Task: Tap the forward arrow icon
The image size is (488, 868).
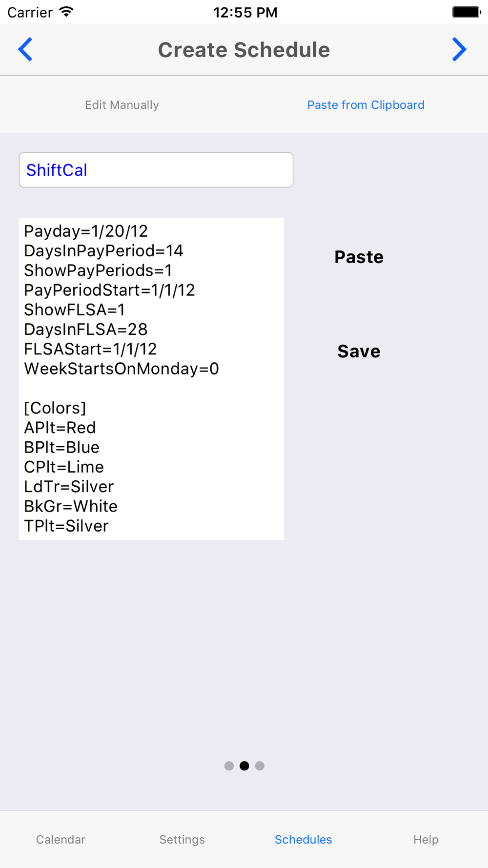Action: 459,49
